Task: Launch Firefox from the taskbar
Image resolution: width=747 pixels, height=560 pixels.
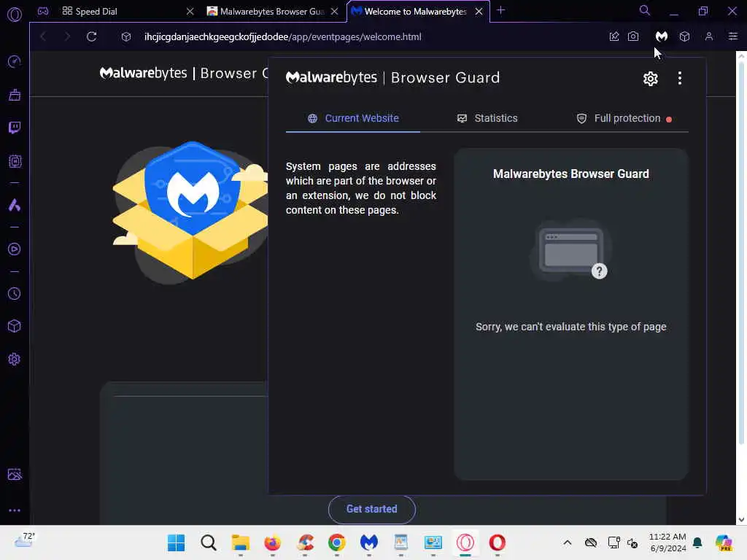Action: (x=272, y=542)
